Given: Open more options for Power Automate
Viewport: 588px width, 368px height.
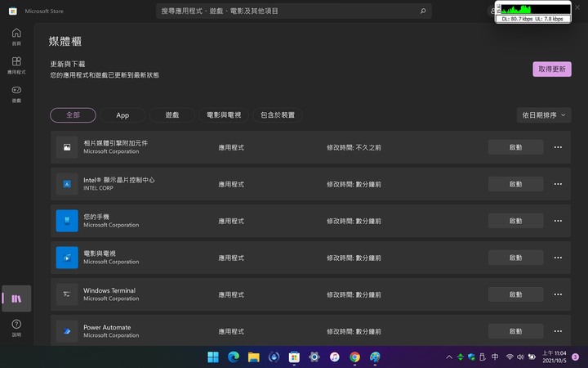Looking at the screenshot, I should tap(558, 331).
